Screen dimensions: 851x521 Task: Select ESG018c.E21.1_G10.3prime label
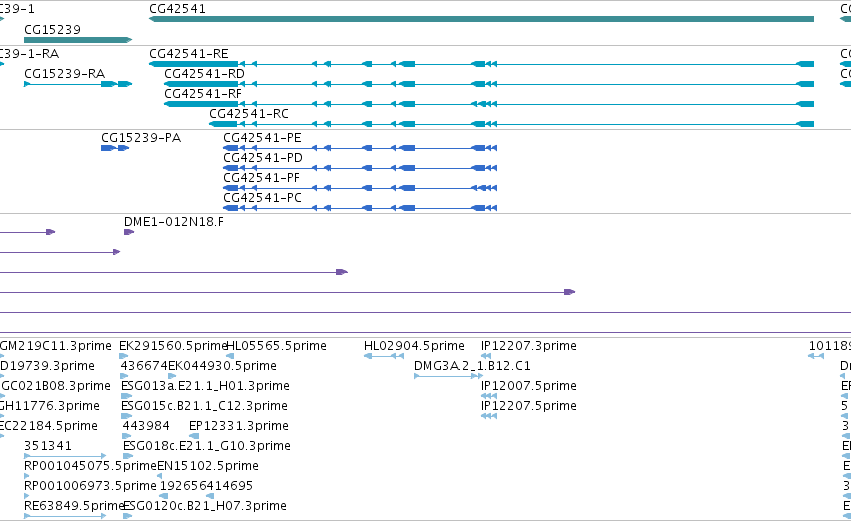tap(207, 447)
